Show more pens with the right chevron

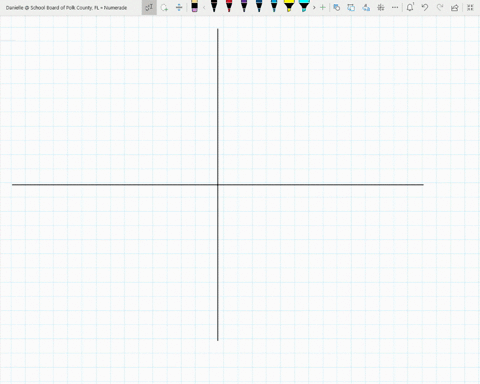[314, 7]
